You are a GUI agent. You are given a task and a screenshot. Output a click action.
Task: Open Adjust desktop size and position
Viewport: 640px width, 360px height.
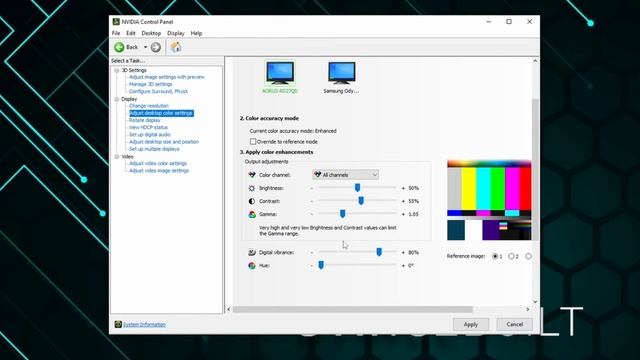(x=164, y=142)
